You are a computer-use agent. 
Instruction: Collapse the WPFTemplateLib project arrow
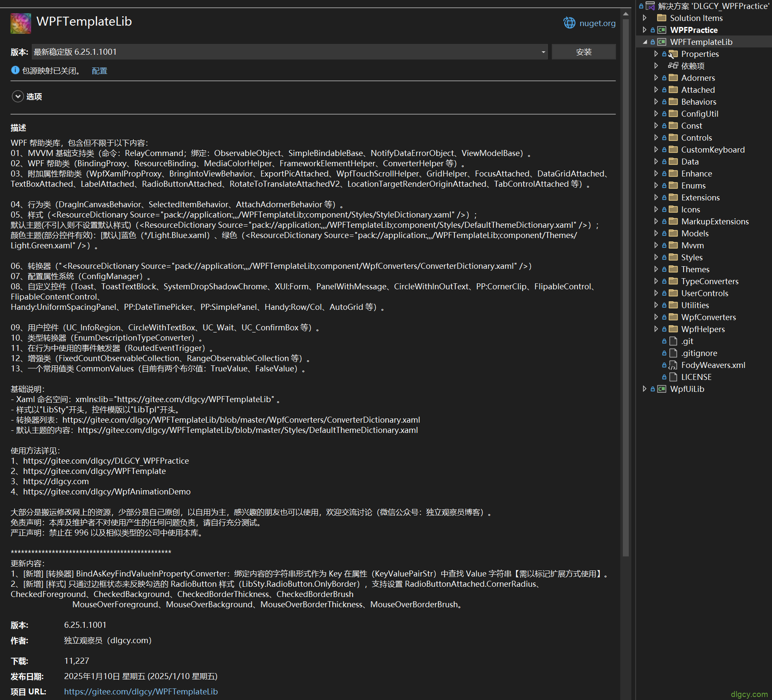pos(645,42)
